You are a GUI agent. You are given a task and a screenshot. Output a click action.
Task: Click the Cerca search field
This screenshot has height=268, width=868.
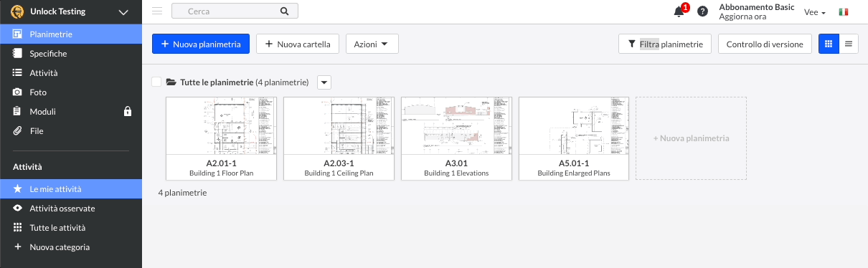pos(235,11)
